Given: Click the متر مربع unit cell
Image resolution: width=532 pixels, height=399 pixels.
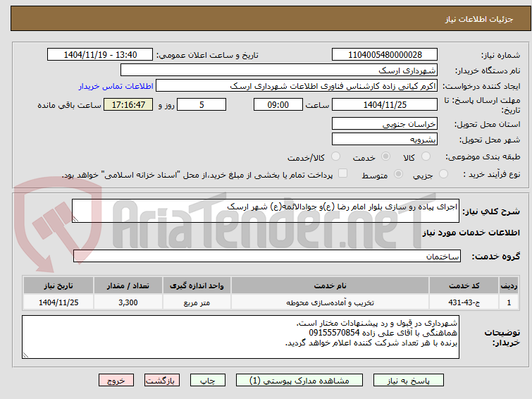Looking at the screenshot, I should tap(197, 302).
